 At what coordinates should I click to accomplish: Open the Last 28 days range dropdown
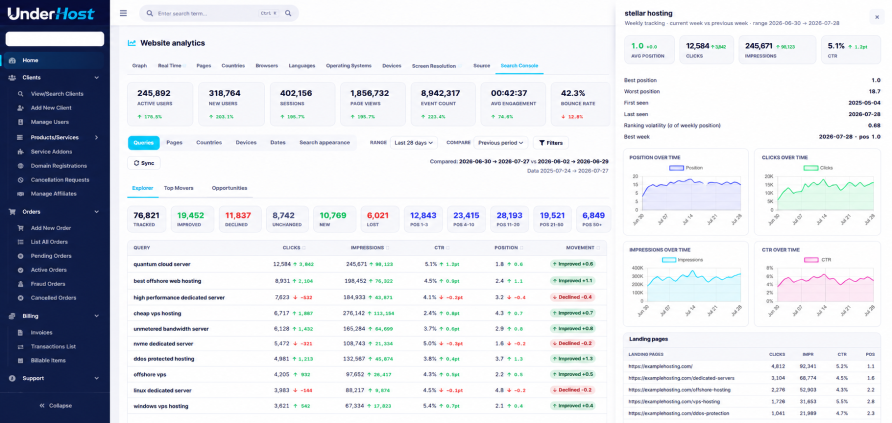[414, 143]
